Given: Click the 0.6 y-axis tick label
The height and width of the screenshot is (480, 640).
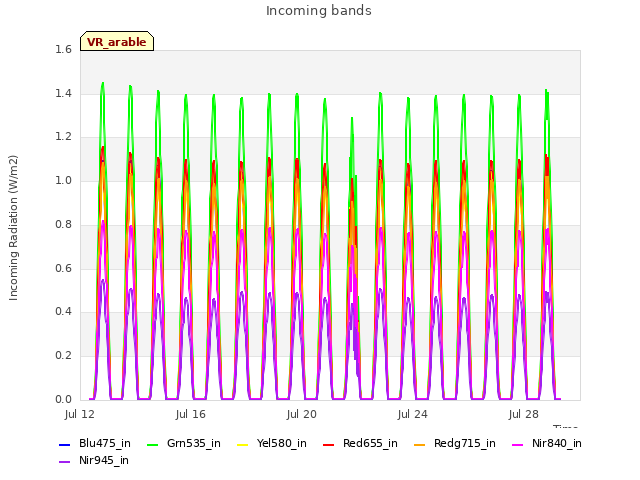Looking at the screenshot, I should pos(63,268).
